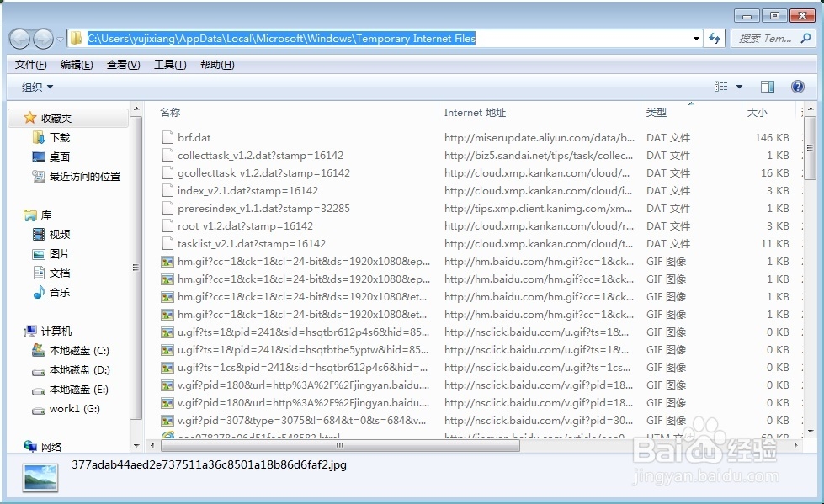Click navigation pane scroll up arrow
Viewport: 824px width, 504px height.
pyautogui.click(x=136, y=109)
